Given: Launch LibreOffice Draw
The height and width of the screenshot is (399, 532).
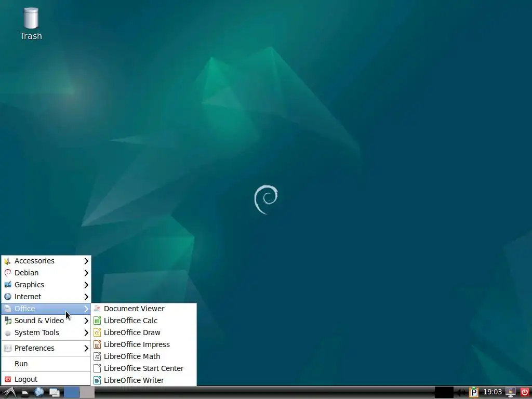Looking at the screenshot, I should pyautogui.click(x=144, y=332).
